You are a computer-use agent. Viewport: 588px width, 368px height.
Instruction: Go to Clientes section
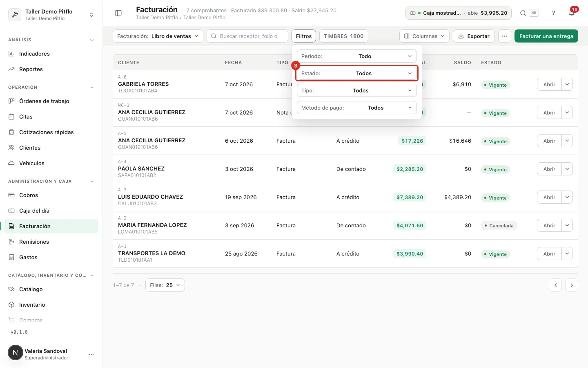tap(51, 148)
